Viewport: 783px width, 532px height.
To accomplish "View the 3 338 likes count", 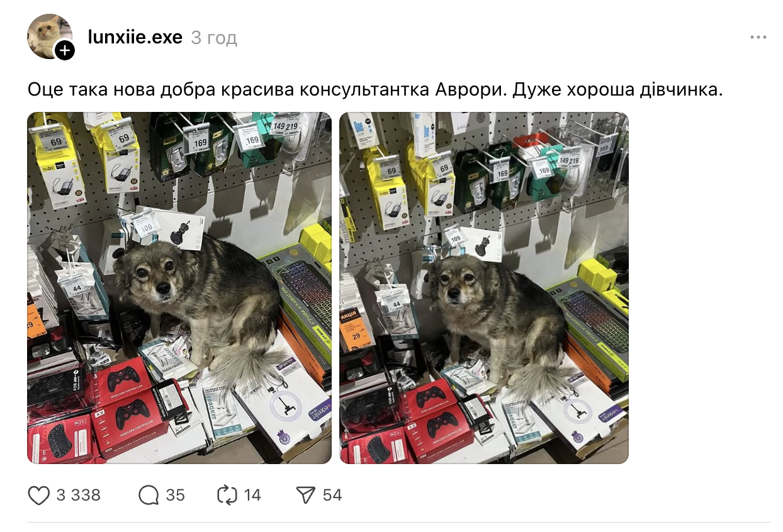I will (79, 496).
